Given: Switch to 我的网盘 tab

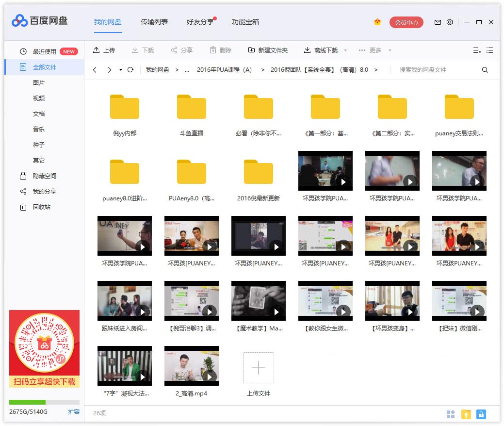Looking at the screenshot, I should [108, 22].
